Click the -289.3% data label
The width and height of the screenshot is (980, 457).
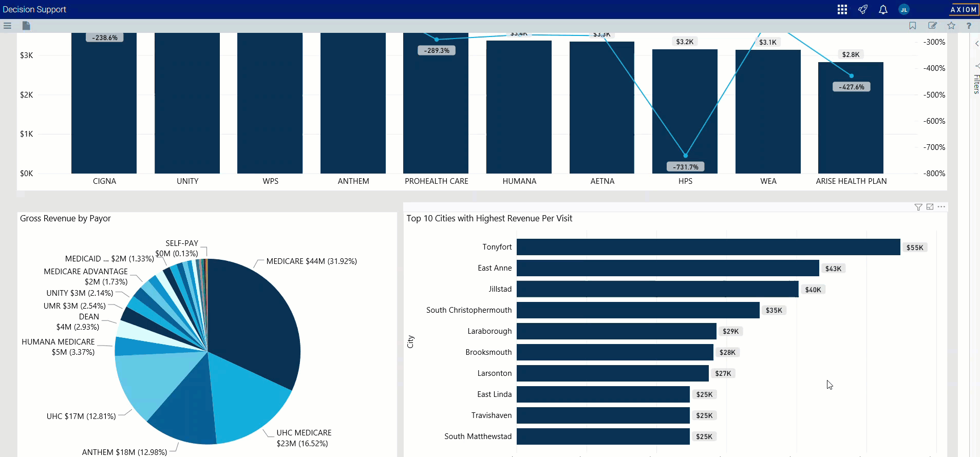click(437, 50)
